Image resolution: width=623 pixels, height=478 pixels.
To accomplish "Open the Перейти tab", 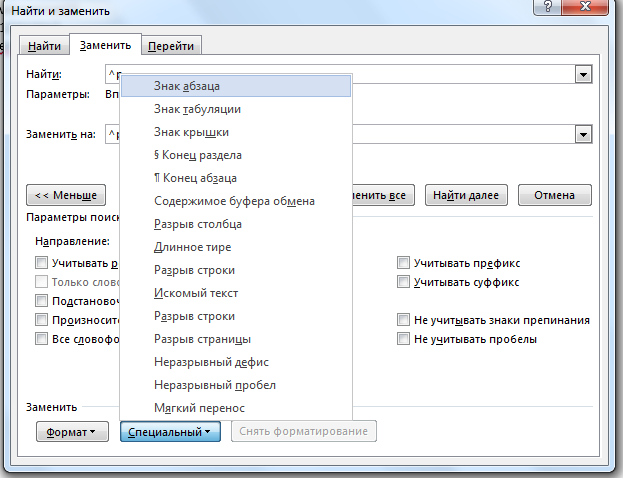I will coord(171,46).
